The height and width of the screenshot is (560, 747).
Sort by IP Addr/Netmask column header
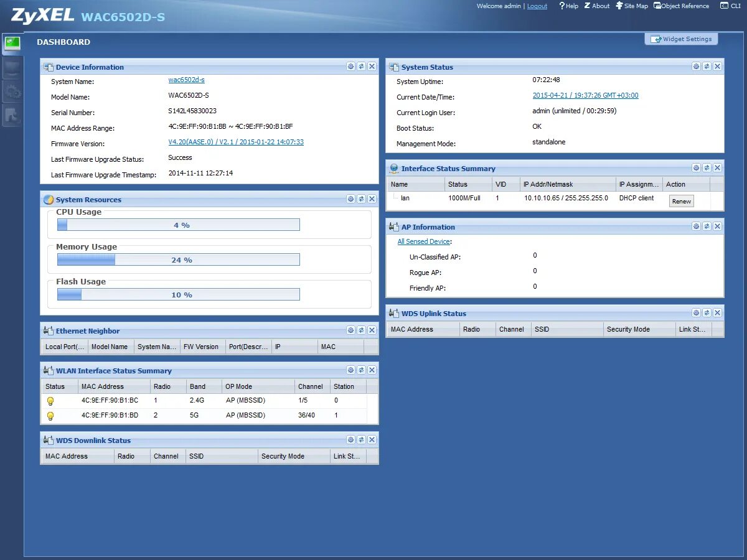coord(568,184)
